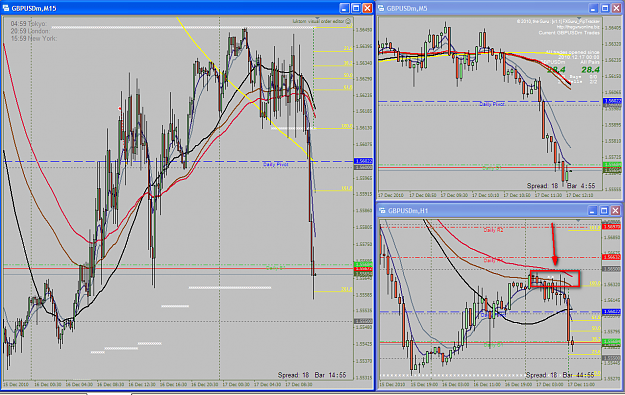Minimize the GBPUSDm,H1 chart window

point(592,210)
